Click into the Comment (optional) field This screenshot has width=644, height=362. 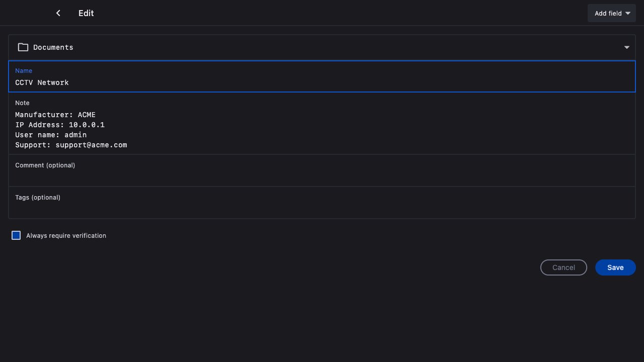tap(322, 176)
